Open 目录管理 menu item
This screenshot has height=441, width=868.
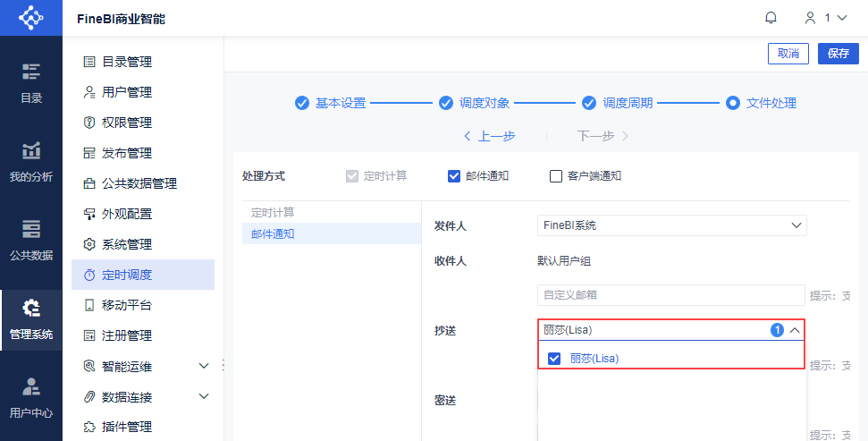[143, 62]
